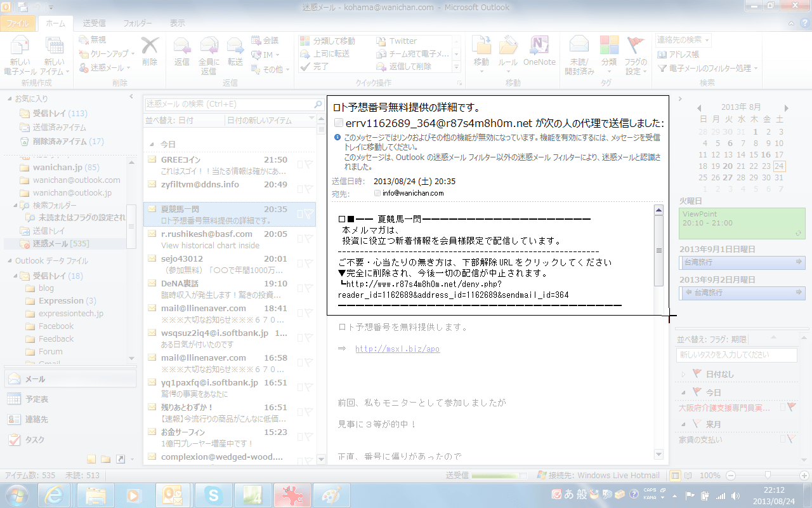The image size is (812, 508).
Task: Collapse the Outlook データ ファイル tree
Action: click(x=10, y=261)
